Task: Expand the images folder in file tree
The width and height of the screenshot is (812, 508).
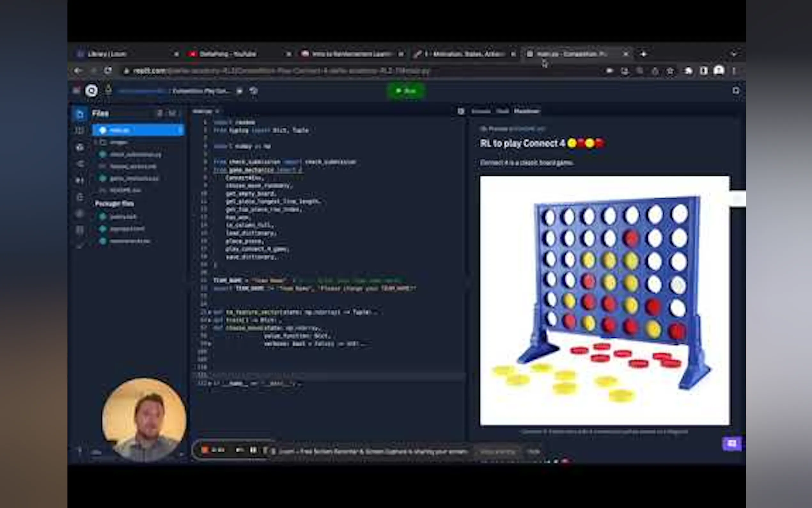Action: (x=118, y=142)
